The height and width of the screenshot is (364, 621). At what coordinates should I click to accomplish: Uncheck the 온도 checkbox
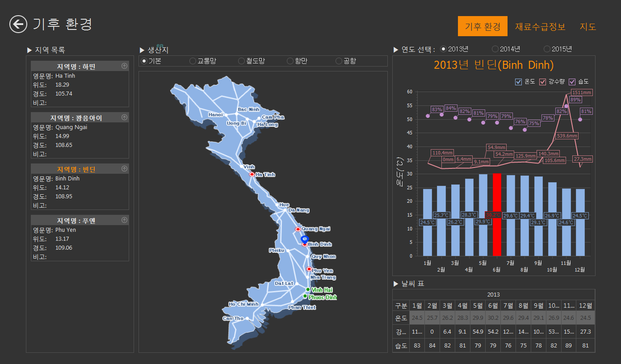(518, 82)
